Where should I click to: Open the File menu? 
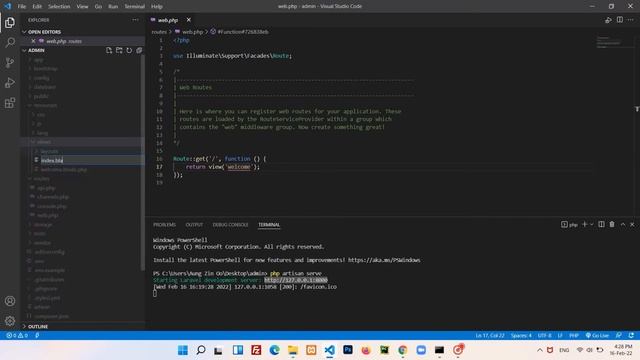click(x=22, y=6)
